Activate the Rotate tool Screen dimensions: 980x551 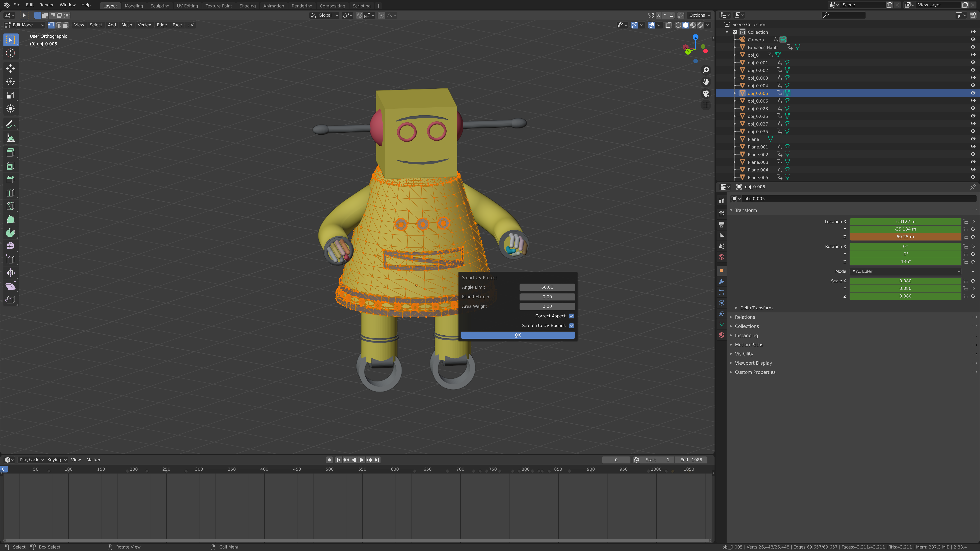[10, 81]
